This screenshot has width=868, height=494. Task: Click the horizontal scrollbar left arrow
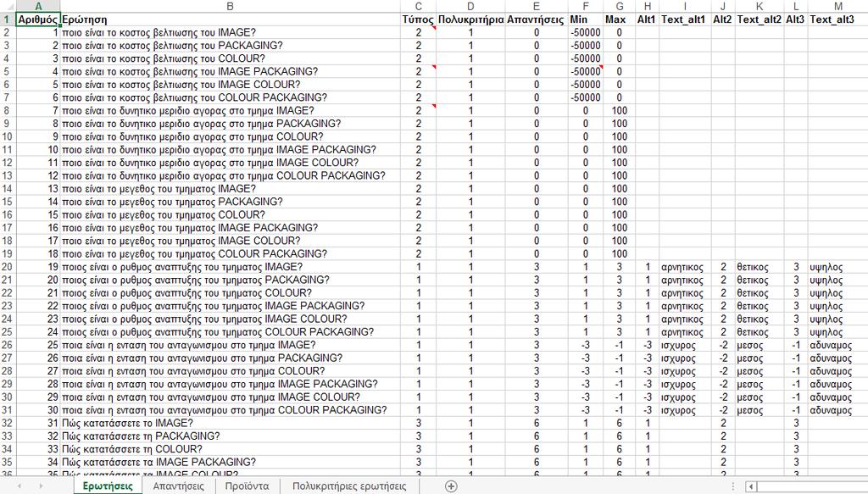click(751, 487)
